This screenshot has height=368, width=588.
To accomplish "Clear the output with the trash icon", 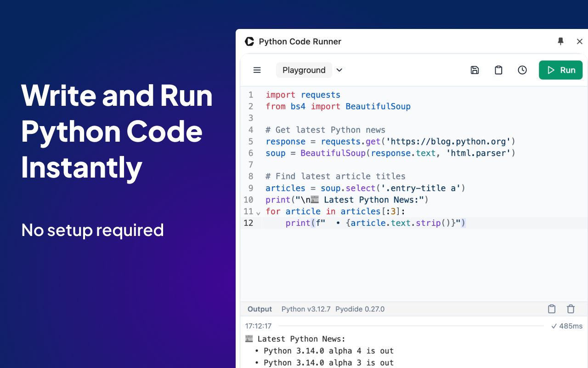I will tap(571, 309).
